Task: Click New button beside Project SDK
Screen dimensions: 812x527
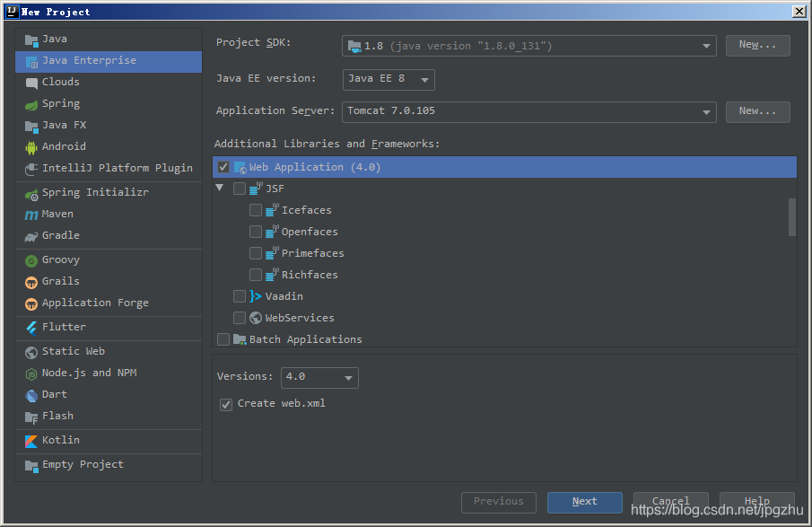Action: [x=757, y=46]
